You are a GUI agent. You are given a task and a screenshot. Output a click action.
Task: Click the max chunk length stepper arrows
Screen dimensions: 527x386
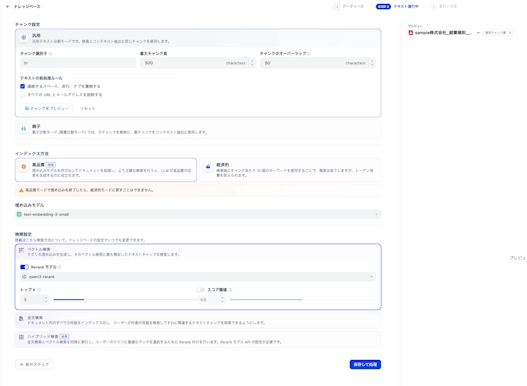(252, 63)
